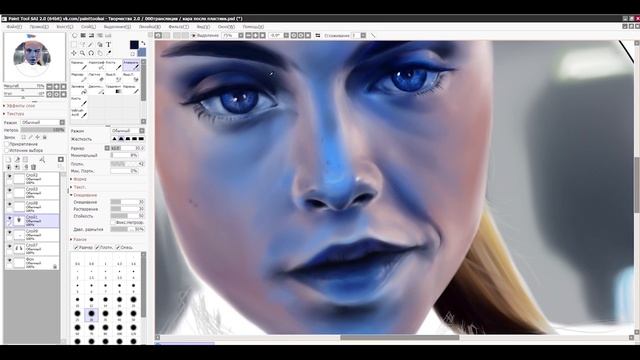Uncheck the Плотн. pressure checkbox

coord(98,247)
